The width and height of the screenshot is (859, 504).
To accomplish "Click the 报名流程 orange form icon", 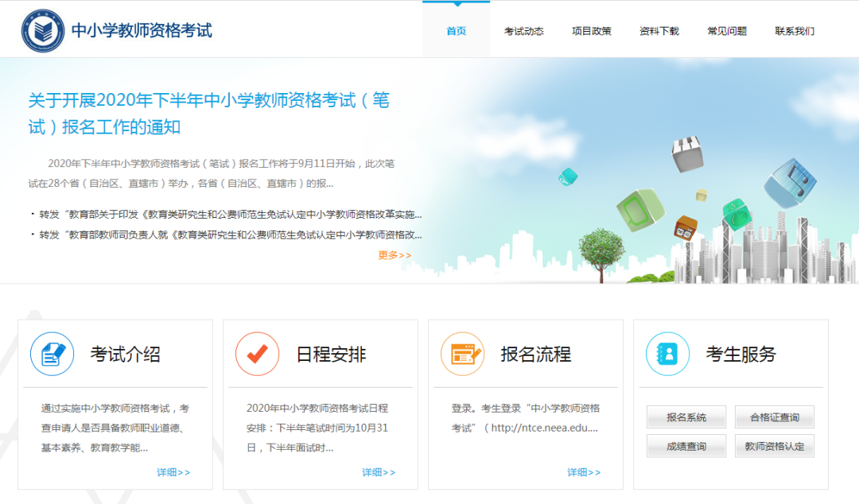I will (463, 354).
